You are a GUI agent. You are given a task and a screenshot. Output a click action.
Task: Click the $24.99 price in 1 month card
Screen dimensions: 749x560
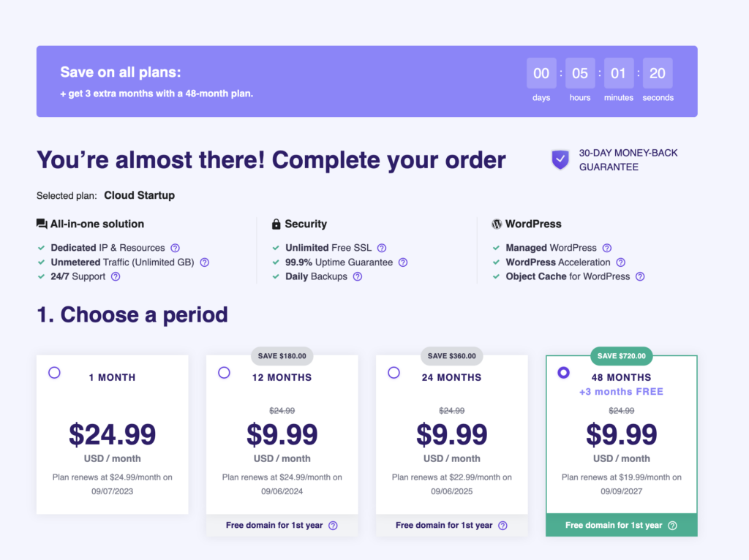click(112, 435)
